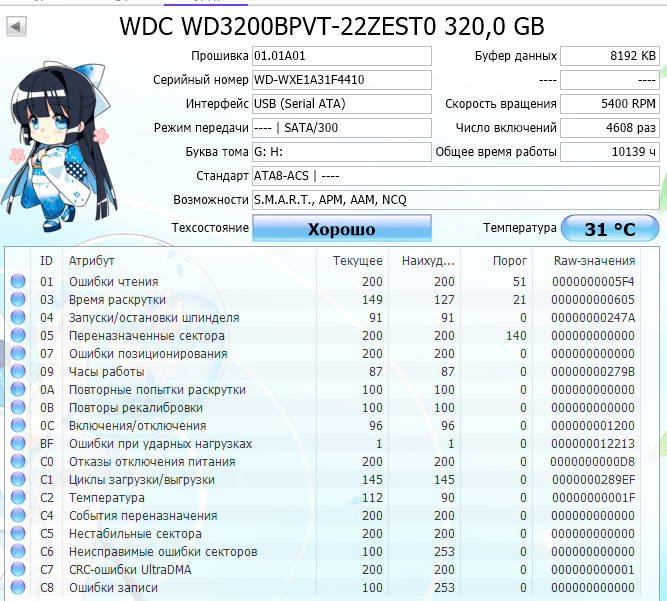Viewport: 667px width, 601px height.
Task: Click the status orb for Отказы отключения питания
Action: [18, 461]
